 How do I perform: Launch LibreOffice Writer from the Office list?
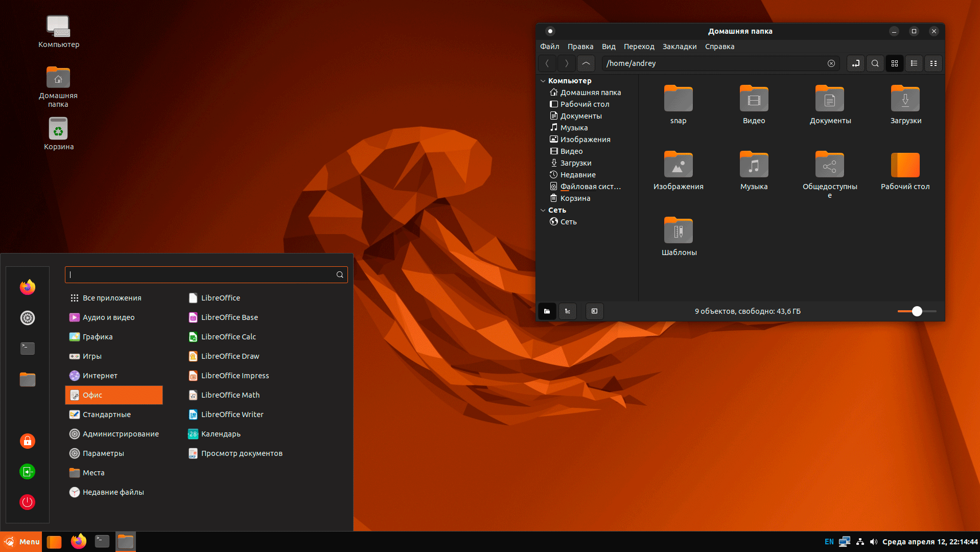click(232, 415)
